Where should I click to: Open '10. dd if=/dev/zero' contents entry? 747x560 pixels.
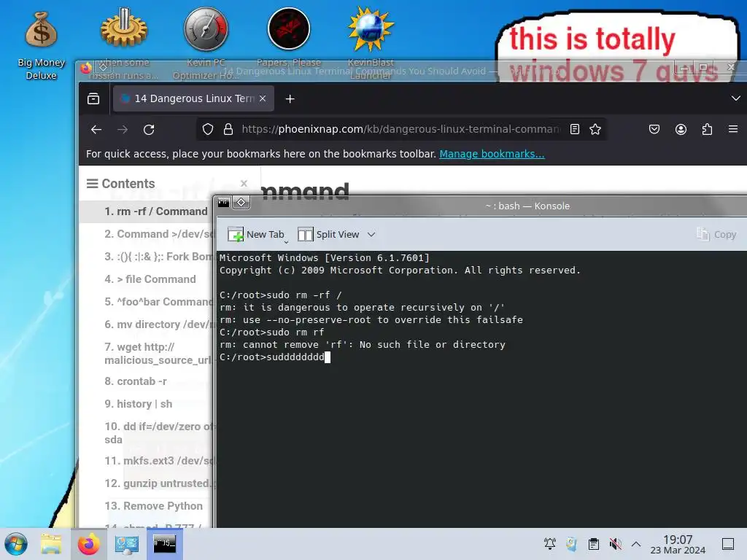tap(158, 433)
